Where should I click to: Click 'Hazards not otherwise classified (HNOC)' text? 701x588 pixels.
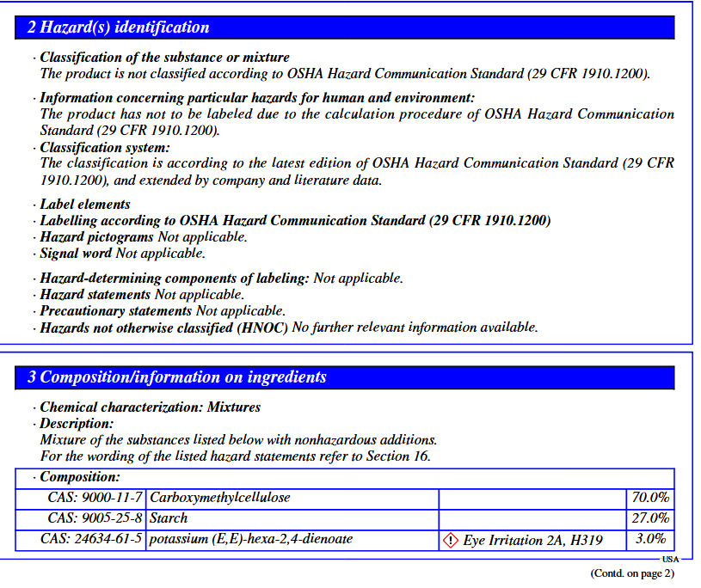(163, 328)
